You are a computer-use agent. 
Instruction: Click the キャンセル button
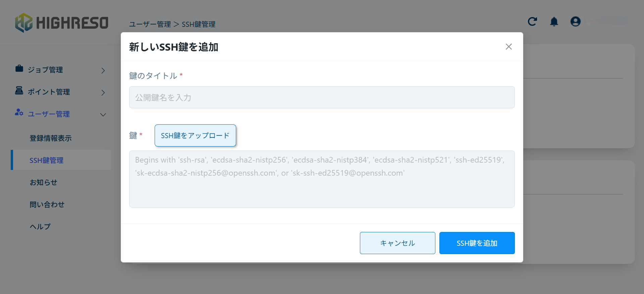point(397,243)
